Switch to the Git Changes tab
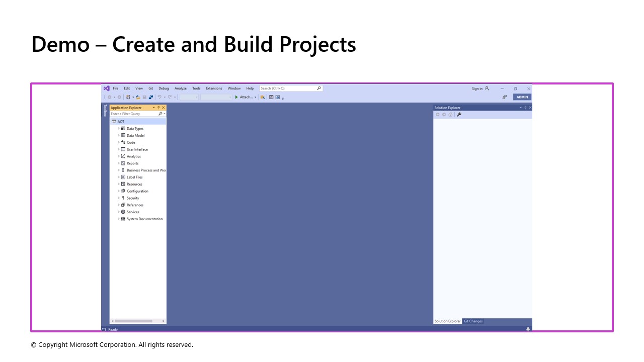Image resolution: width=644 pixels, height=362 pixels. 473,321
